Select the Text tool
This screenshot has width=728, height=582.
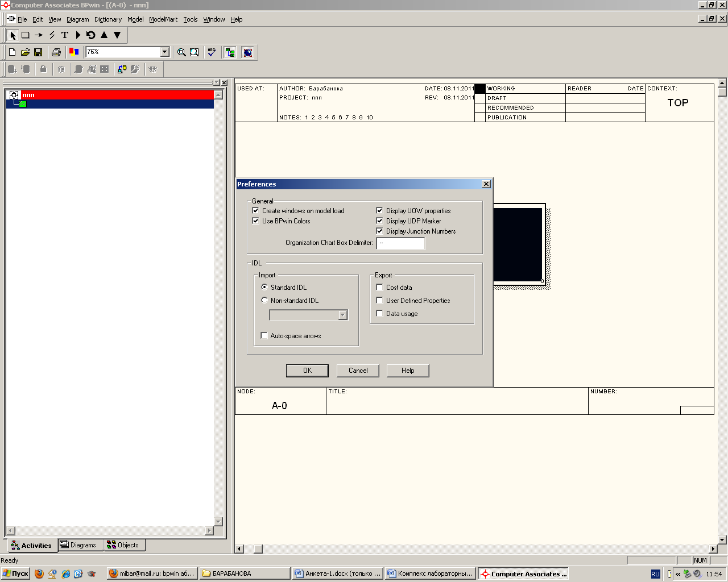tap(65, 35)
